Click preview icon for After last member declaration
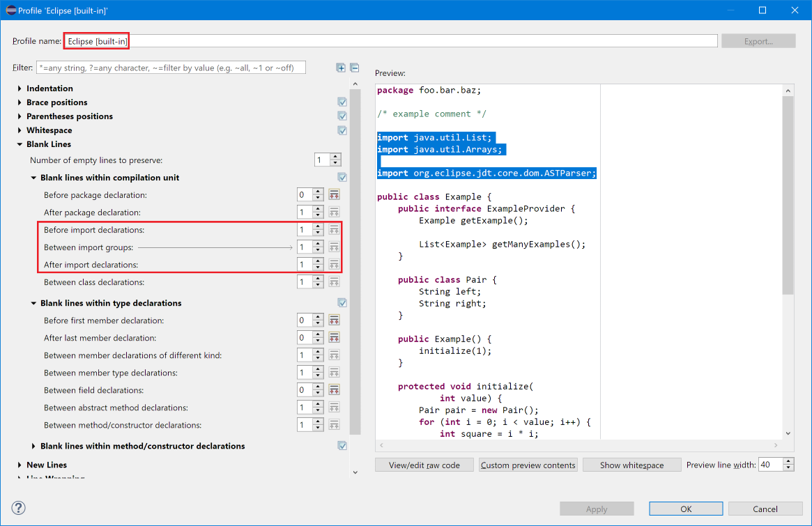The image size is (812, 526). [334, 338]
